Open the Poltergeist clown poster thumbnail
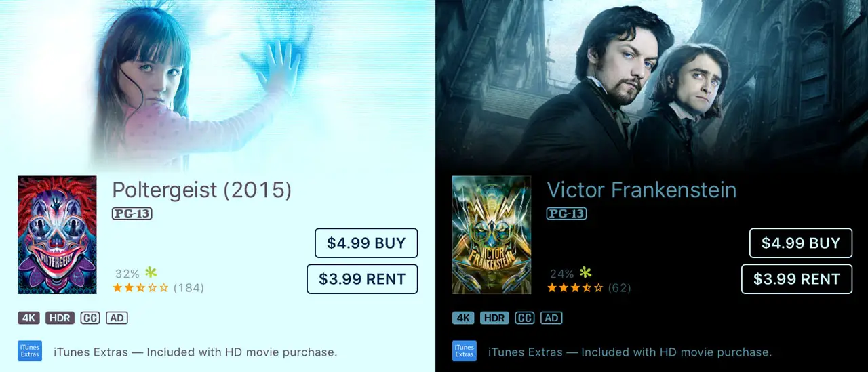Image resolution: width=868 pixels, height=372 pixels. point(57,235)
